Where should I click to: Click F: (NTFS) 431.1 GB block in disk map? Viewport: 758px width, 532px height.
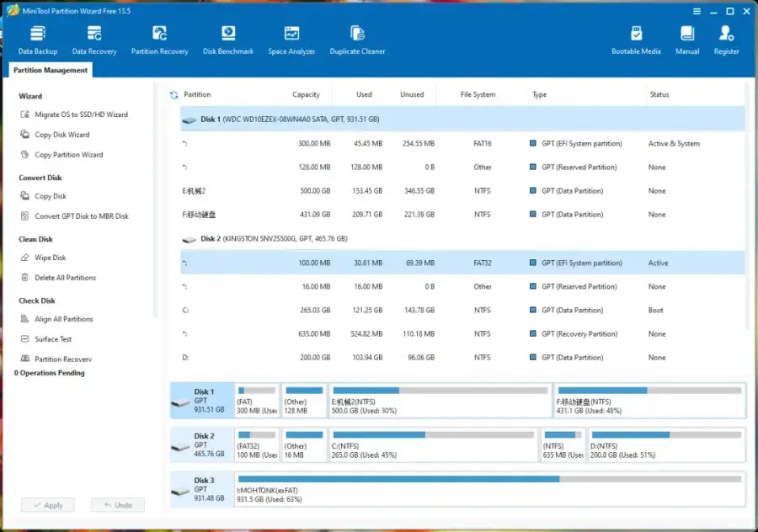(649, 401)
